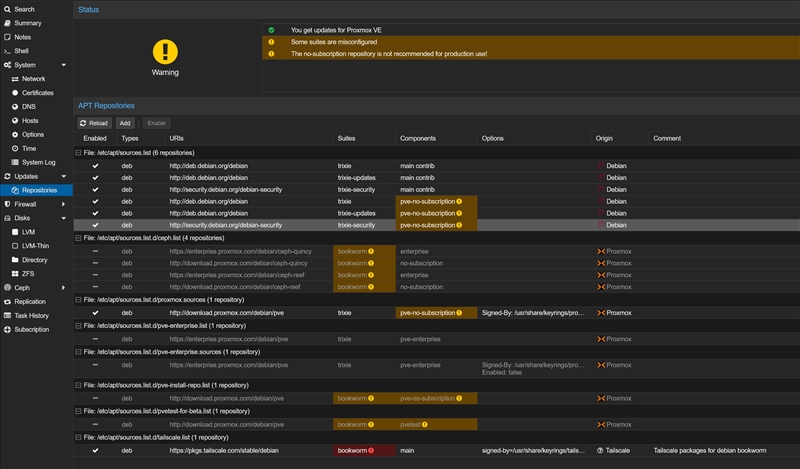Collapse the ceph.list repositories group
Screen dimensions: 800x469
click(x=79, y=238)
